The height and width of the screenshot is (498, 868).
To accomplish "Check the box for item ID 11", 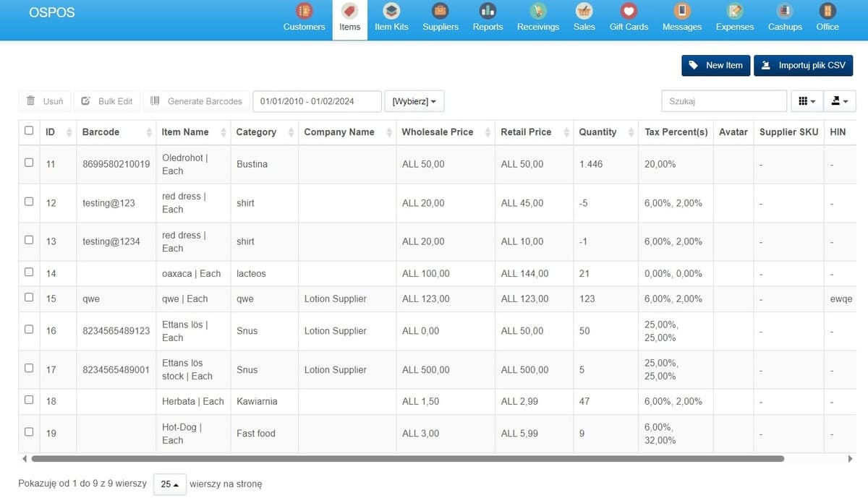I will click(x=29, y=163).
